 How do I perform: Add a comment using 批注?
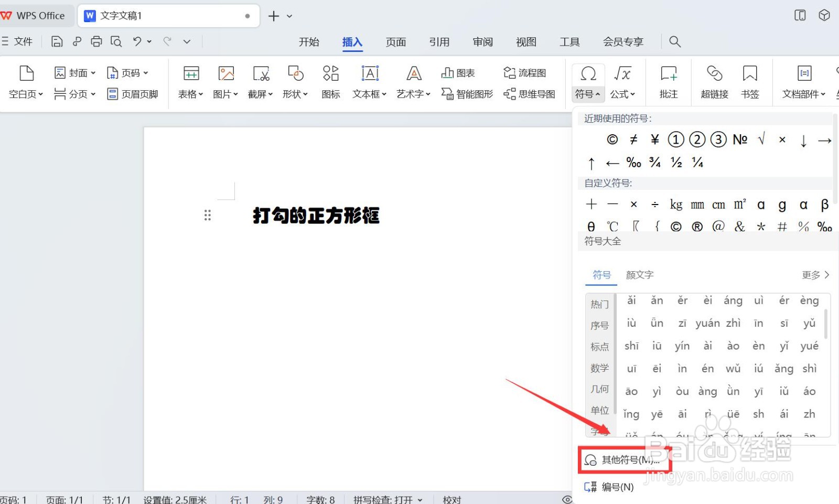pyautogui.click(x=668, y=82)
